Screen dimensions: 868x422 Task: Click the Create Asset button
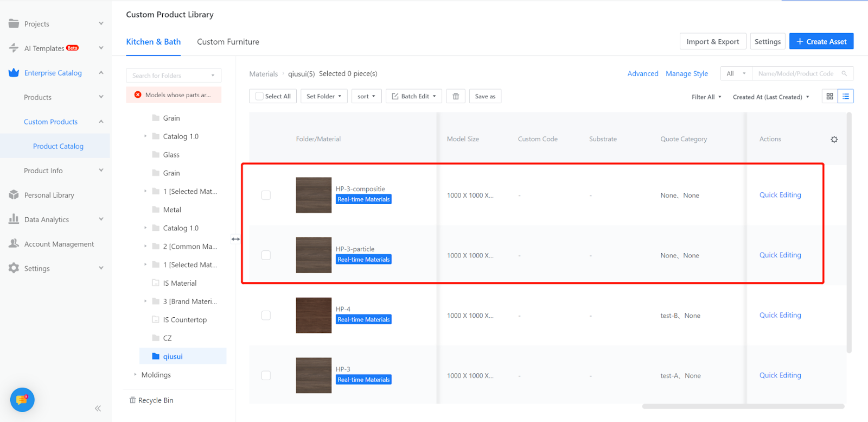[x=821, y=41]
